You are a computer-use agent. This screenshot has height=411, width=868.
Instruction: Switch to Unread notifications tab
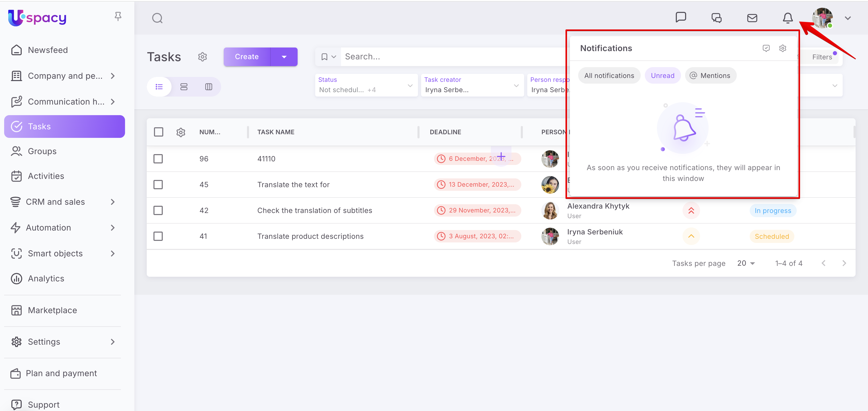tap(662, 76)
